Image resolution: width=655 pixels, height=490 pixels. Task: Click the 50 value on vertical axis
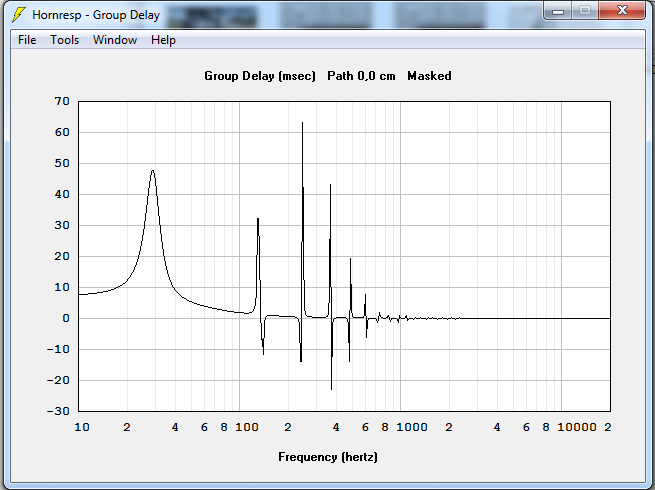[62, 163]
